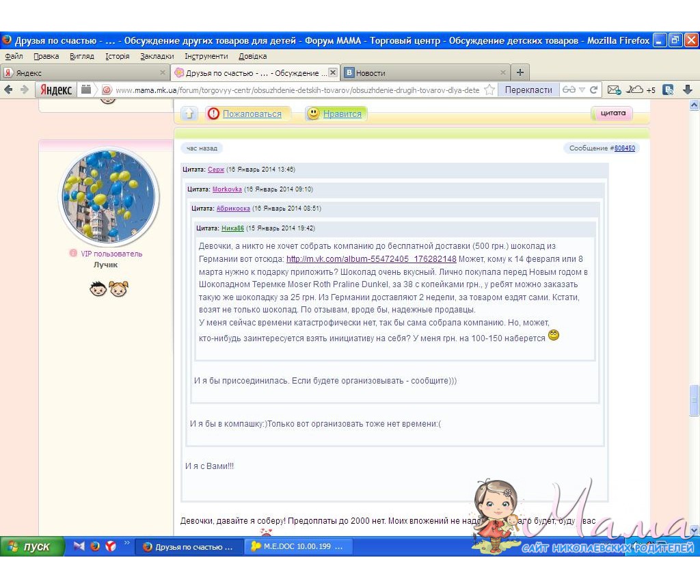
Task: Open the m.vk.com album link in the quote
Action: (x=371, y=259)
